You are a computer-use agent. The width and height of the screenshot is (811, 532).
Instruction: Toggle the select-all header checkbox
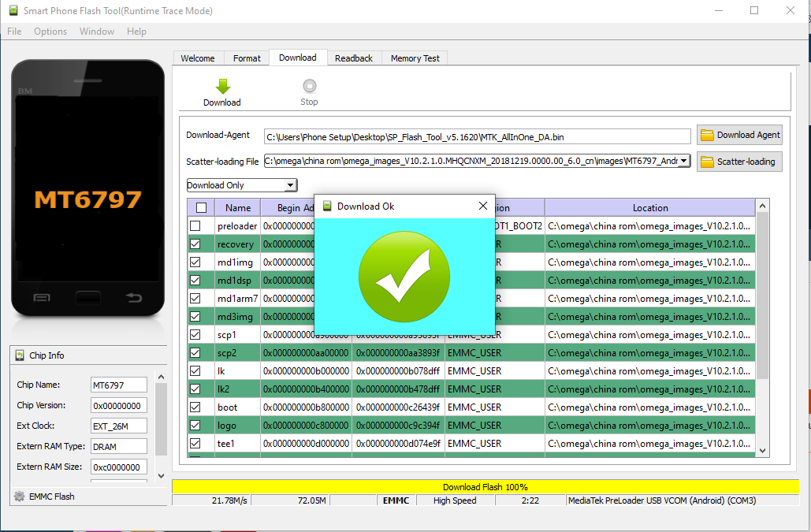(x=201, y=208)
